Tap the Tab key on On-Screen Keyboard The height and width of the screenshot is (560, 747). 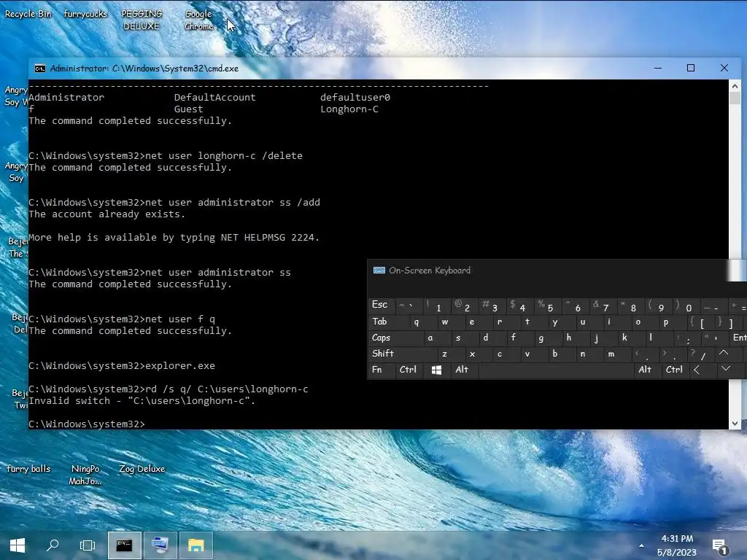[388, 322]
